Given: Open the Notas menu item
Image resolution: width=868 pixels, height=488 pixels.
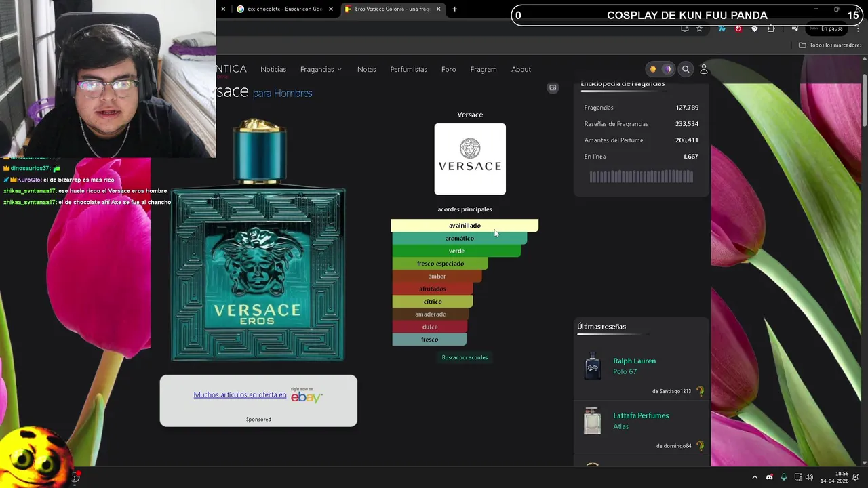Looking at the screenshot, I should click(x=366, y=69).
